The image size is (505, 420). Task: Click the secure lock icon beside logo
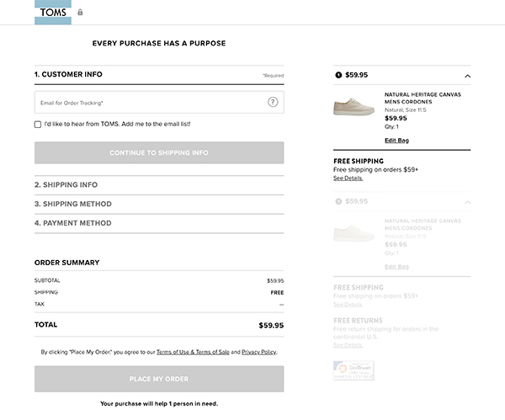[80, 13]
